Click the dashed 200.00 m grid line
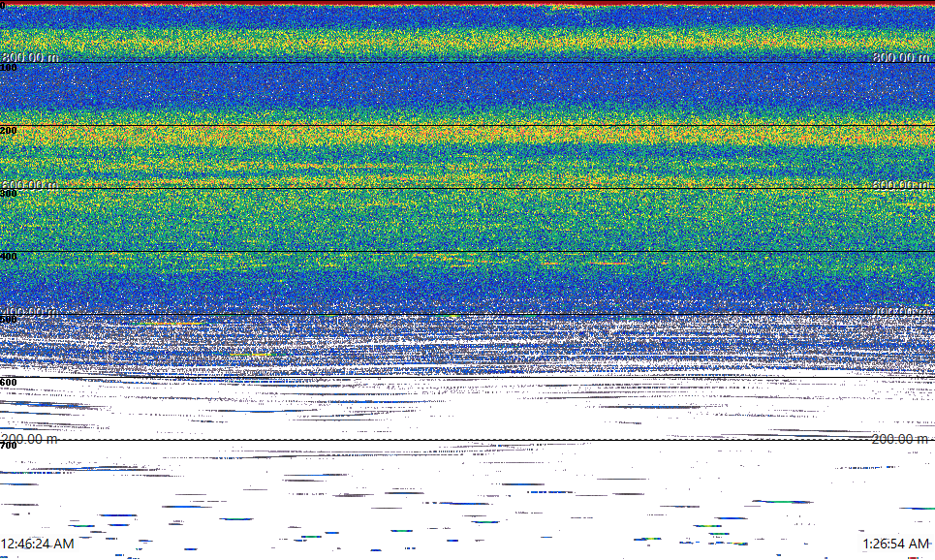 [x=465, y=440]
